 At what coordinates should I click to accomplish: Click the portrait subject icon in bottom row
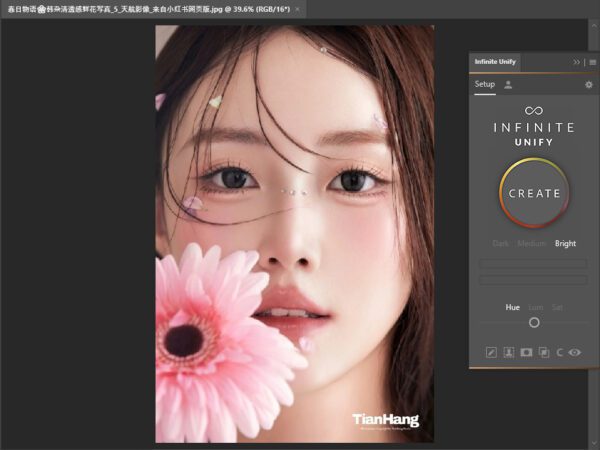508,352
